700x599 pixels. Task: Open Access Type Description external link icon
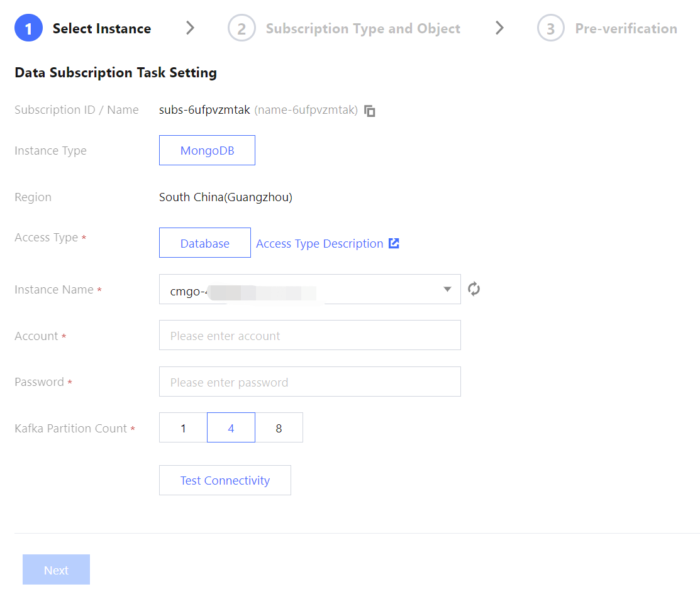coord(394,243)
